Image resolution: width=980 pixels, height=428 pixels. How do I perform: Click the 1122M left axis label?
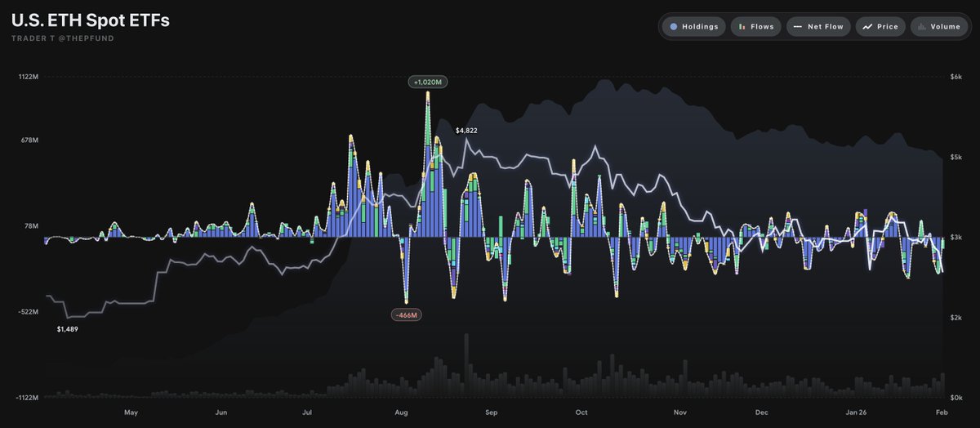pos(29,77)
